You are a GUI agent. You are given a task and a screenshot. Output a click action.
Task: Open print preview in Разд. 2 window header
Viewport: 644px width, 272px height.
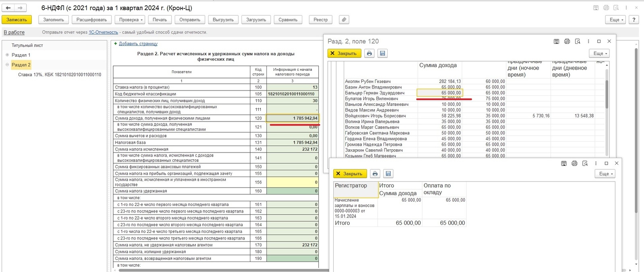pos(578,41)
